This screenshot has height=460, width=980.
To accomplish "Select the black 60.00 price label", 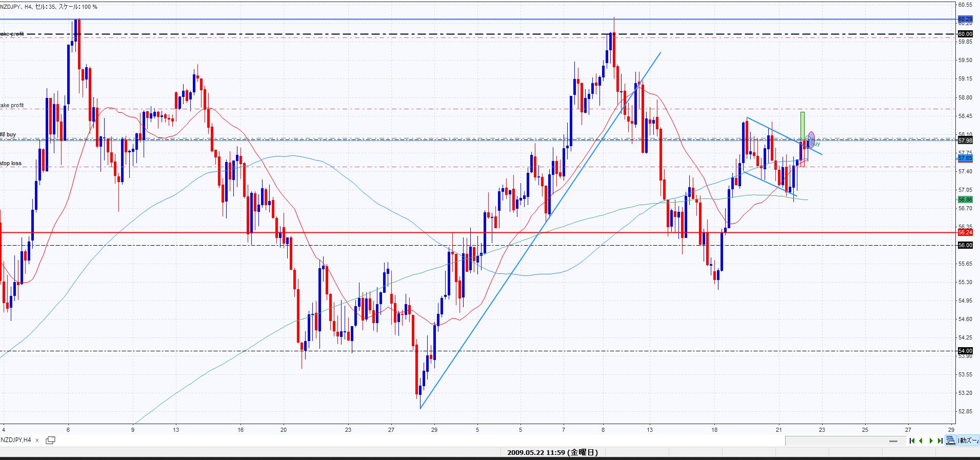I will point(965,34).
